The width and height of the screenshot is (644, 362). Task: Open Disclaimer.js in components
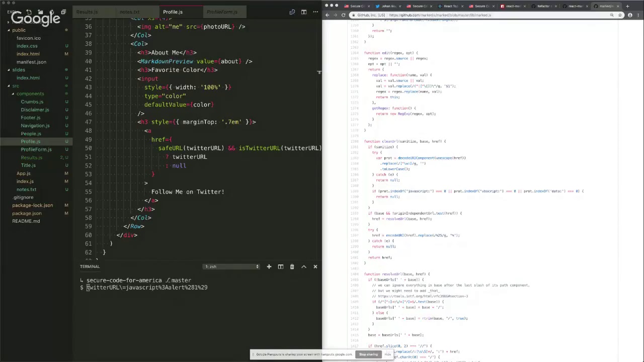pos(35,110)
